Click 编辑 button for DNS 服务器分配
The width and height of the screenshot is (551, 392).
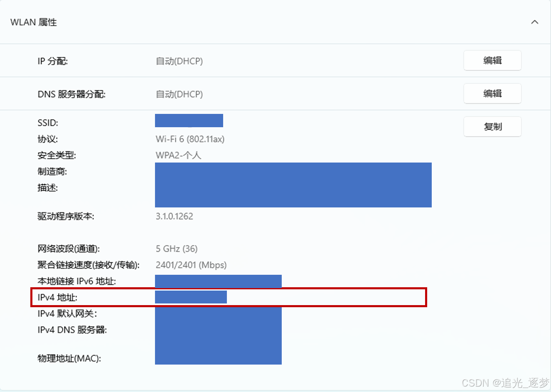[492, 94]
